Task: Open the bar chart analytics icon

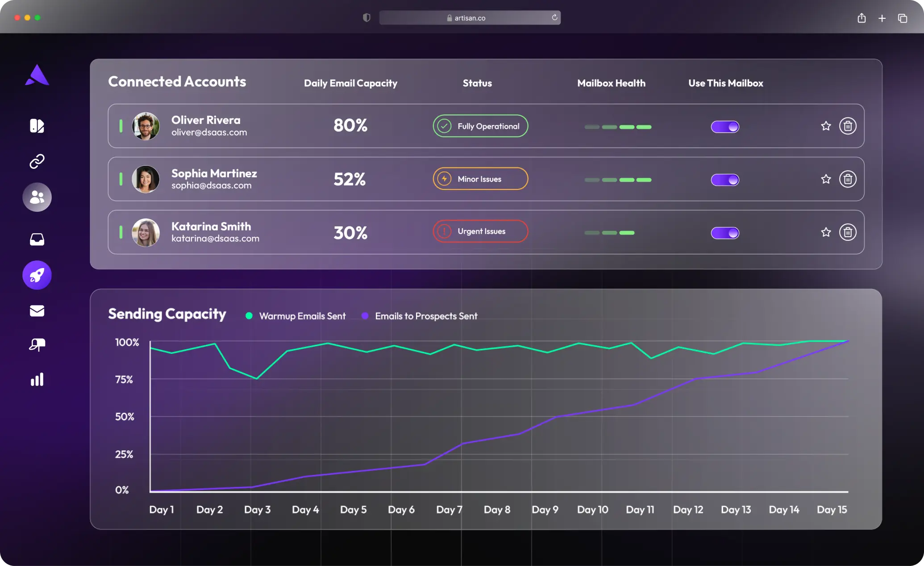Action: click(x=37, y=380)
